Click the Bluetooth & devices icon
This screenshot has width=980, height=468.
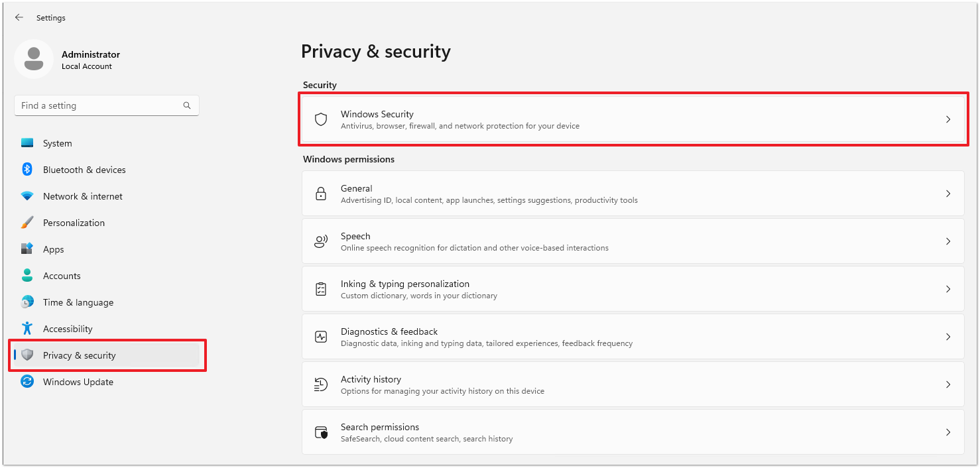coord(27,170)
